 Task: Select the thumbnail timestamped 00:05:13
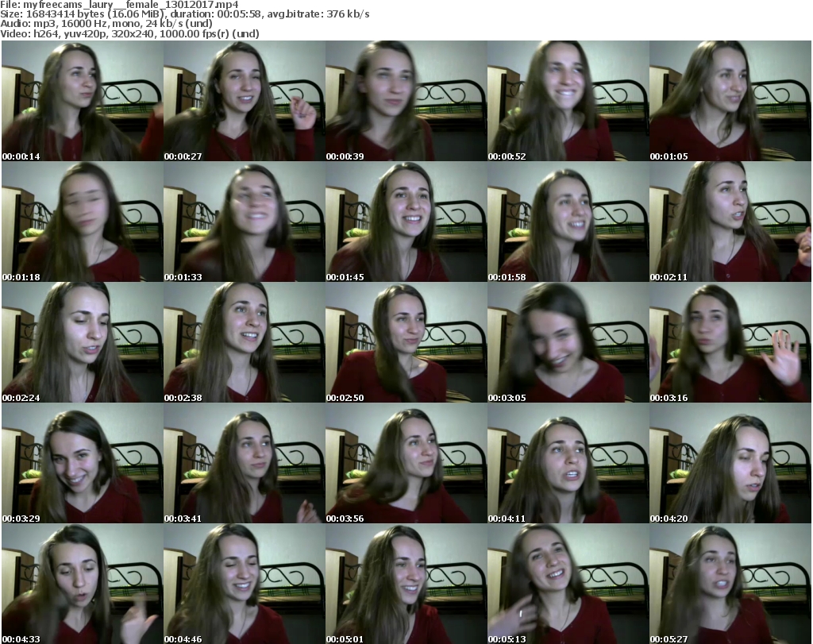(568, 584)
